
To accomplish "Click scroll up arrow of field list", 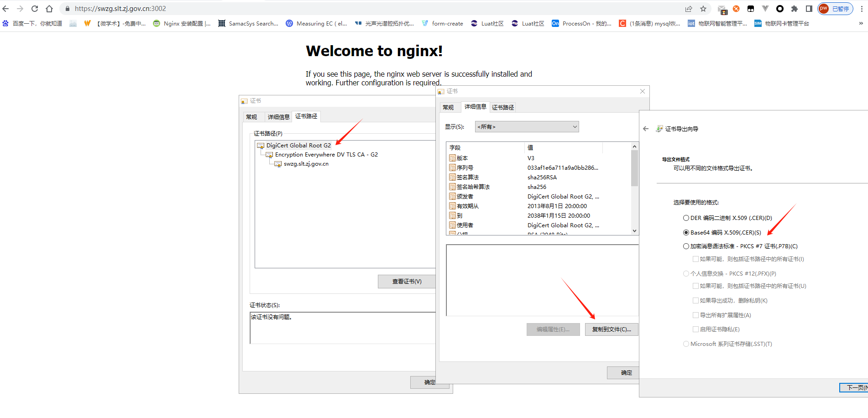I will [x=634, y=146].
